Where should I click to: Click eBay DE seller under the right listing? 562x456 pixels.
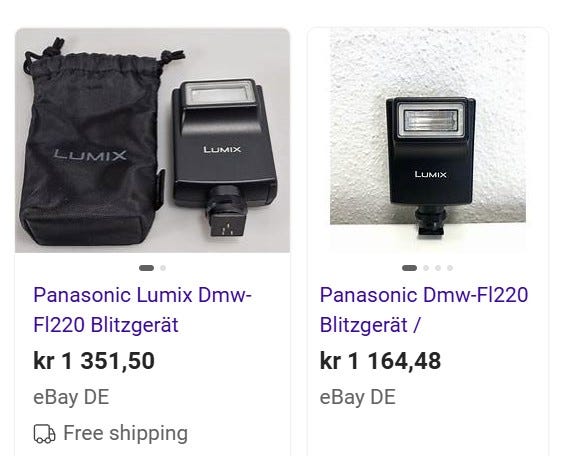pyautogui.click(x=358, y=397)
